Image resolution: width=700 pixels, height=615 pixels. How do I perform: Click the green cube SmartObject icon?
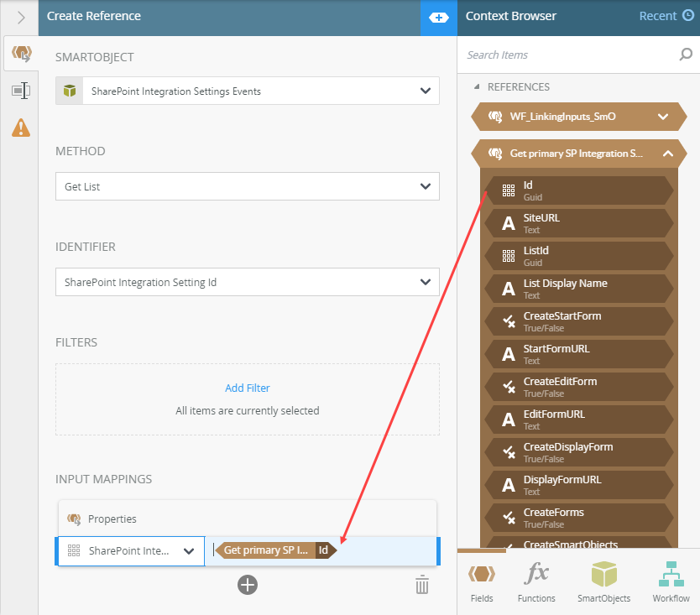(69, 91)
